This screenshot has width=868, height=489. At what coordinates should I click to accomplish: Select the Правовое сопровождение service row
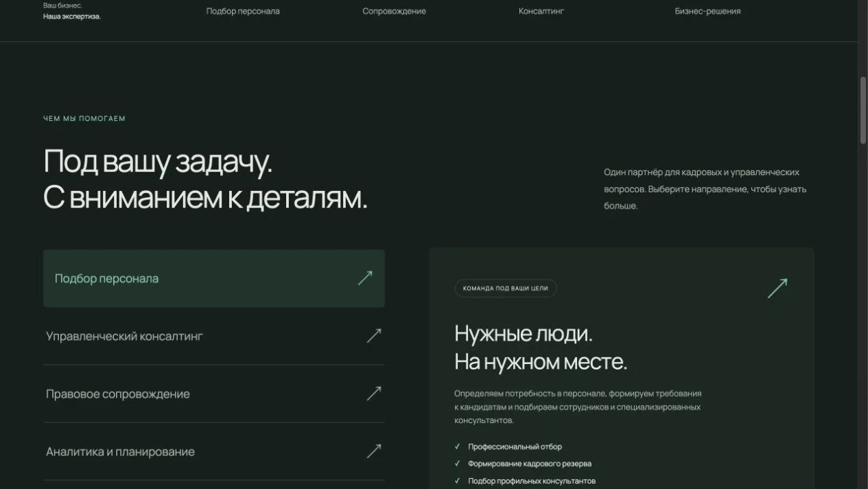[x=214, y=394]
